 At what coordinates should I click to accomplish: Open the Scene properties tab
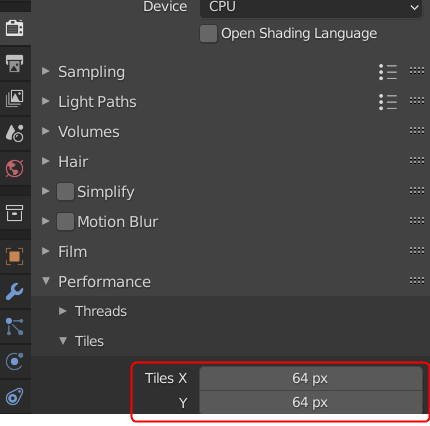pos(15,133)
